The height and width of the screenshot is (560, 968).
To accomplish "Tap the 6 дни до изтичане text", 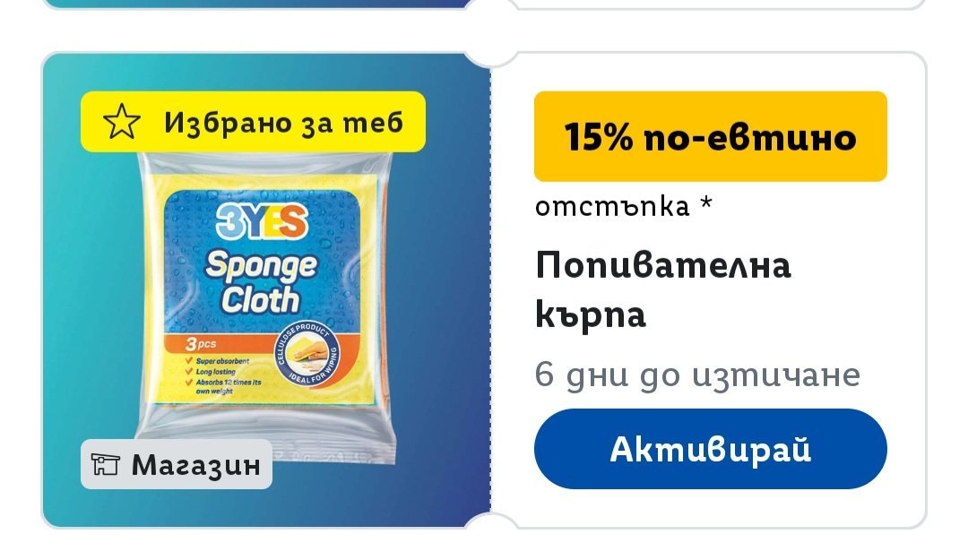I will [697, 375].
